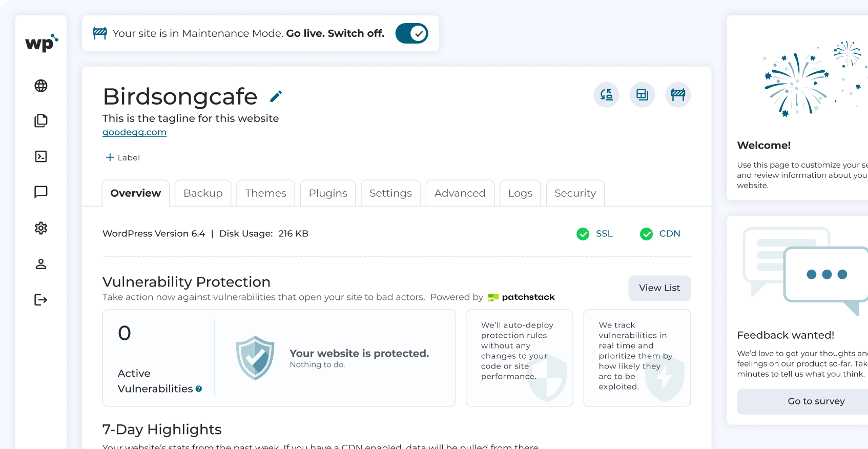Click the globe sites icon in sidebar

pyautogui.click(x=41, y=86)
